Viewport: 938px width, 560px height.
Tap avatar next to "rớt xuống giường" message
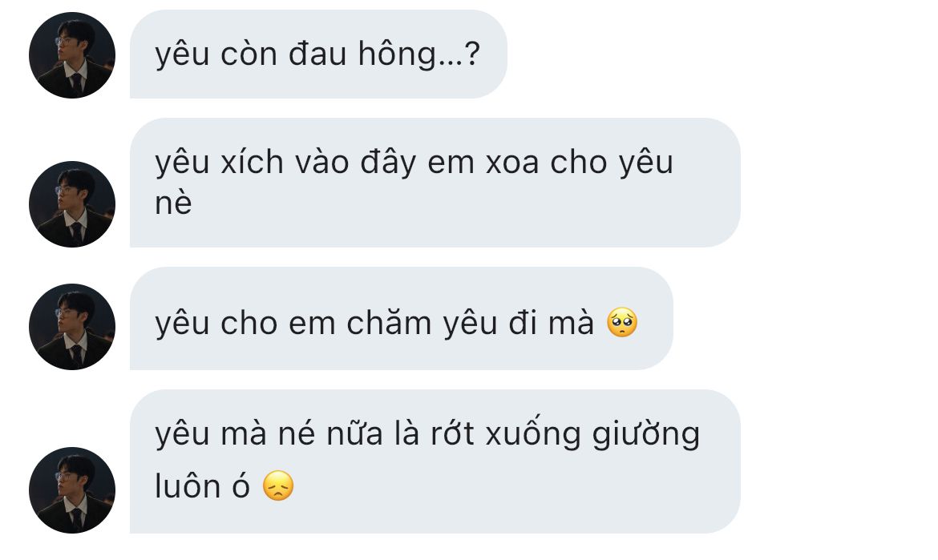pos(72,490)
